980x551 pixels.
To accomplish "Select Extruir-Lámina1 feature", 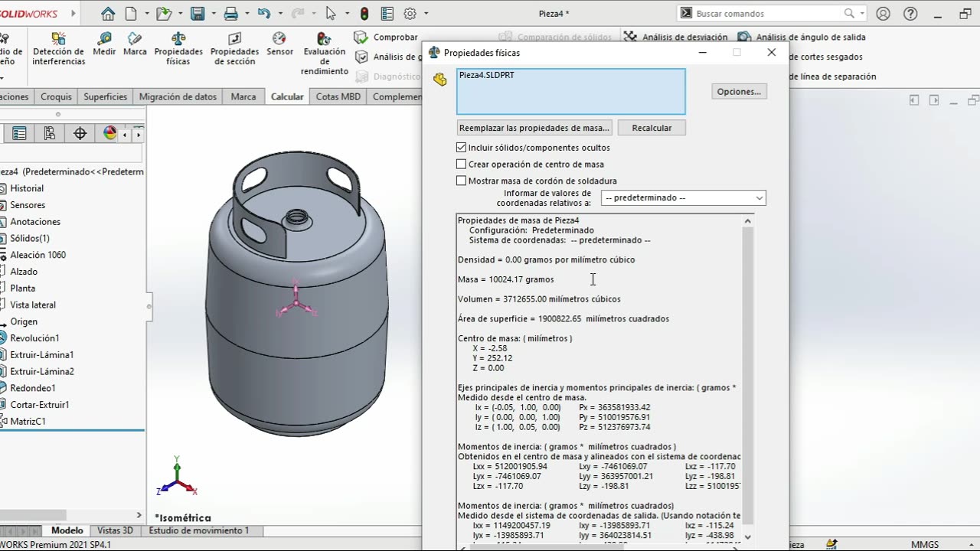I will [x=41, y=354].
